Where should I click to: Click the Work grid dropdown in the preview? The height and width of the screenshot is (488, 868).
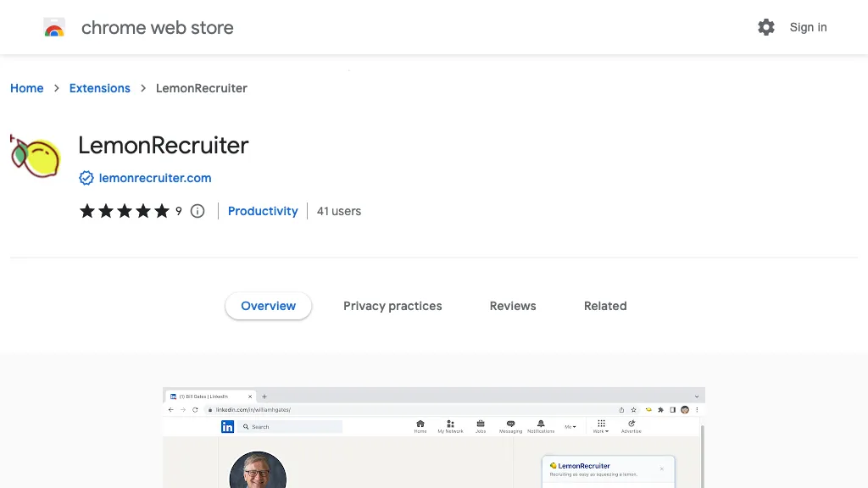tap(601, 425)
